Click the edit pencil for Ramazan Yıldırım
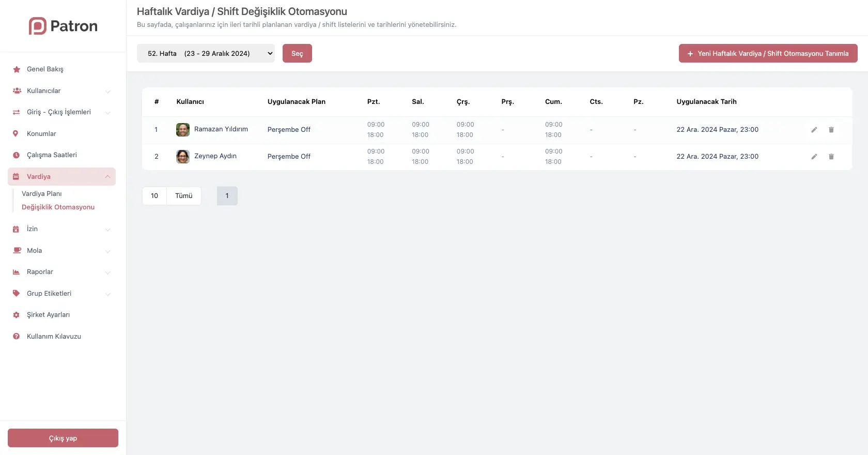Screen dimensions: 868x455 pyautogui.click(x=814, y=130)
